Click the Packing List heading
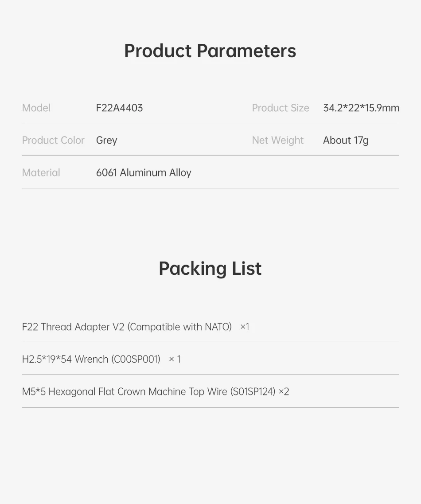The width and height of the screenshot is (421, 504). coord(210,269)
